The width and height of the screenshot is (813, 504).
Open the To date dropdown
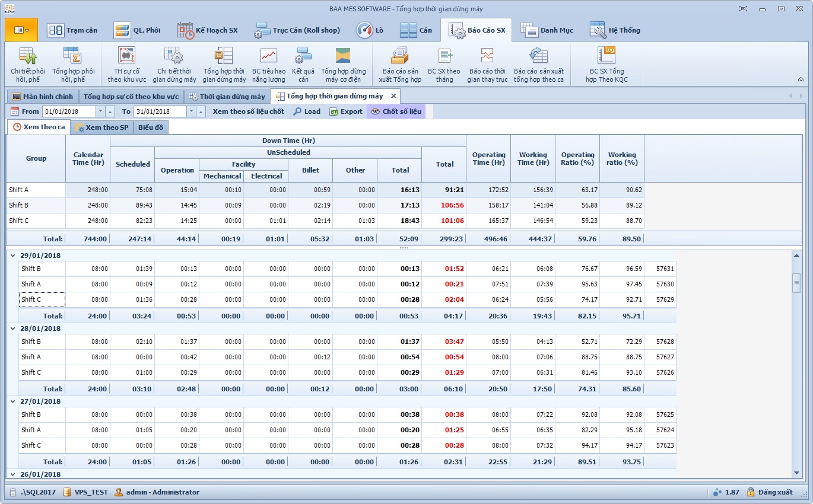pyautogui.click(x=191, y=111)
